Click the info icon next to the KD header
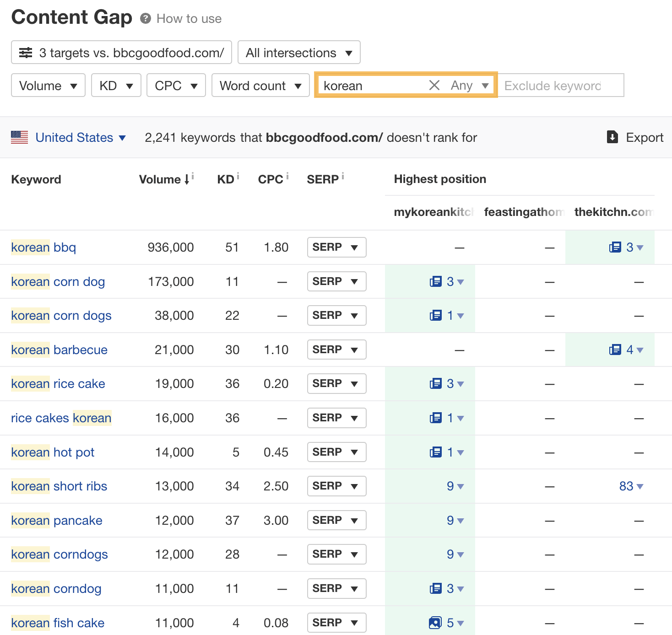This screenshot has height=635, width=672. pyautogui.click(x=238, y=175)
